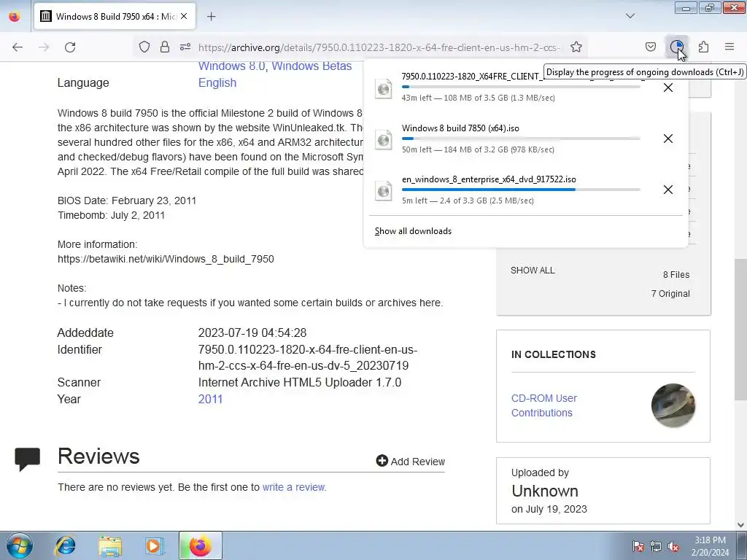
Task: Open site permissions icon in address bar
Action: point(185,47)
